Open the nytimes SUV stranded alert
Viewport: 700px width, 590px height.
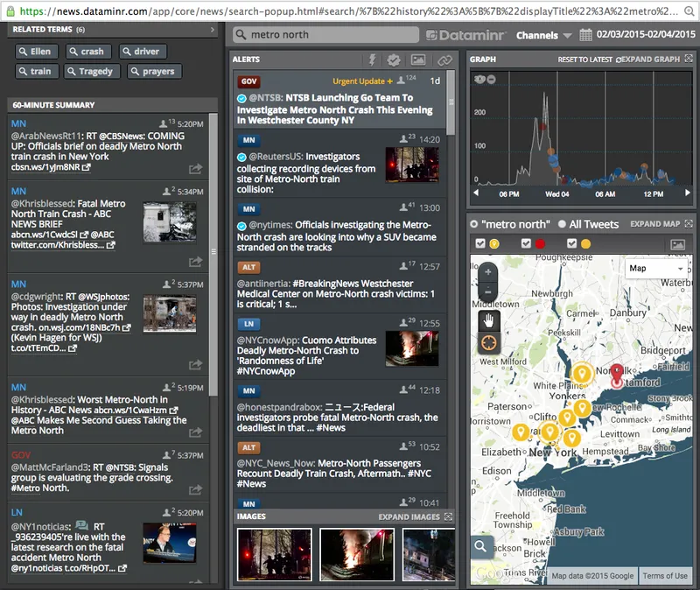click(x=339, y=228)
